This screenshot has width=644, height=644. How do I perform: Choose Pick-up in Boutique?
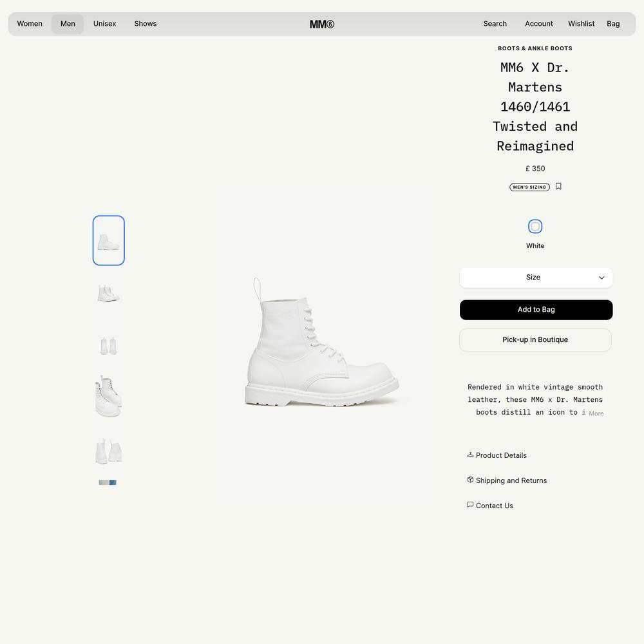tap(535, 339)
